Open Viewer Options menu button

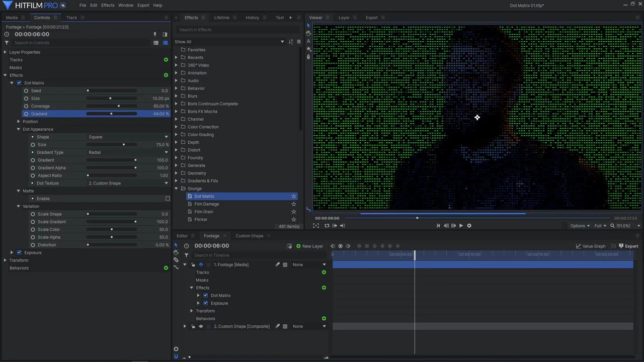click(580, 226)
